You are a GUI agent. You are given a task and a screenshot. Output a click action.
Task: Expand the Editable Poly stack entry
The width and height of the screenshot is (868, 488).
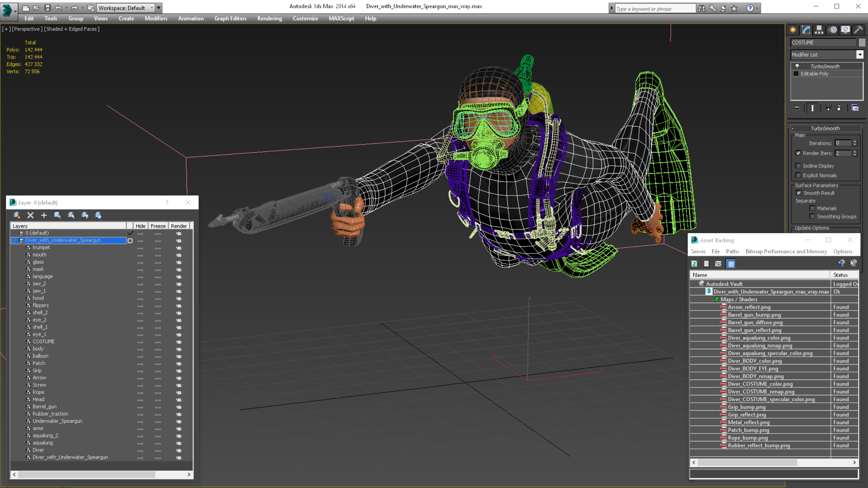[796, 74]
